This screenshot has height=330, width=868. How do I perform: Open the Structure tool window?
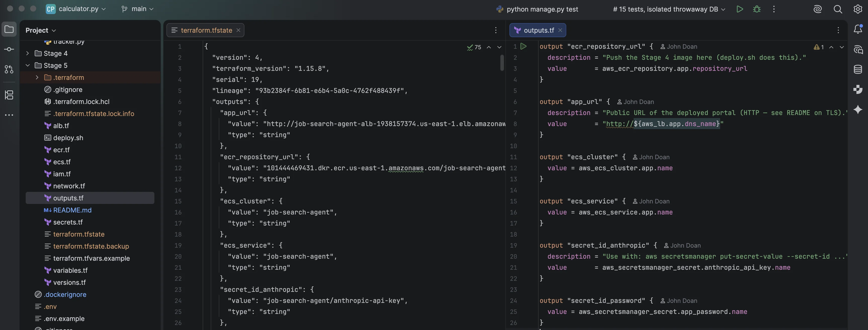point(9,95)
